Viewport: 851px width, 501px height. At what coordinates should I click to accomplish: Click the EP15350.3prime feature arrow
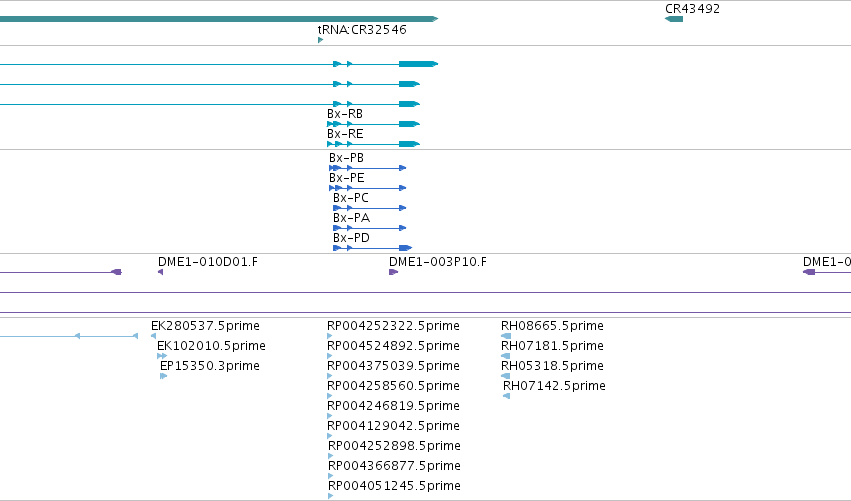(163, 376)
